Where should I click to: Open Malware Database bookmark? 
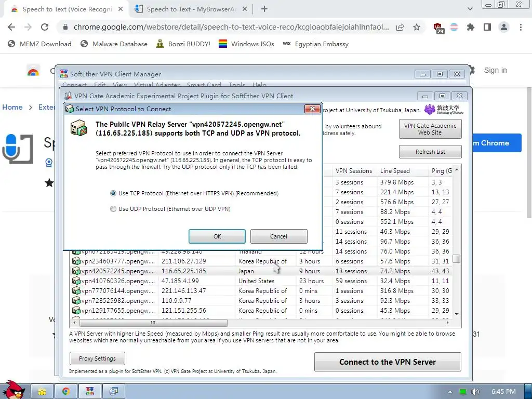[114, 44]
